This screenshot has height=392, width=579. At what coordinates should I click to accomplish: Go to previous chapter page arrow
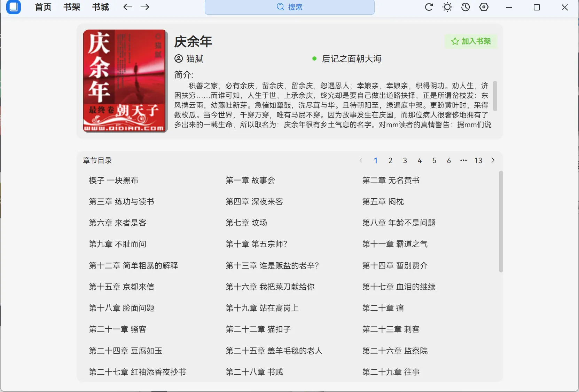(x=361, y=160)
